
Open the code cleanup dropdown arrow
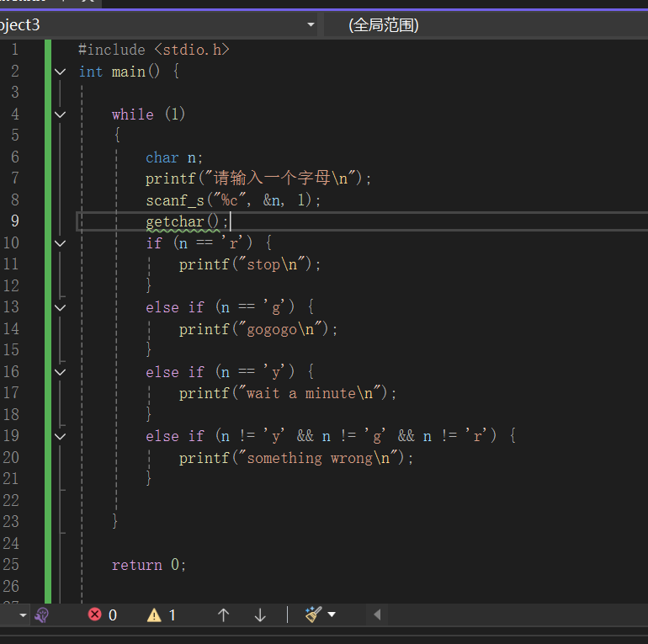click(332, 615)
